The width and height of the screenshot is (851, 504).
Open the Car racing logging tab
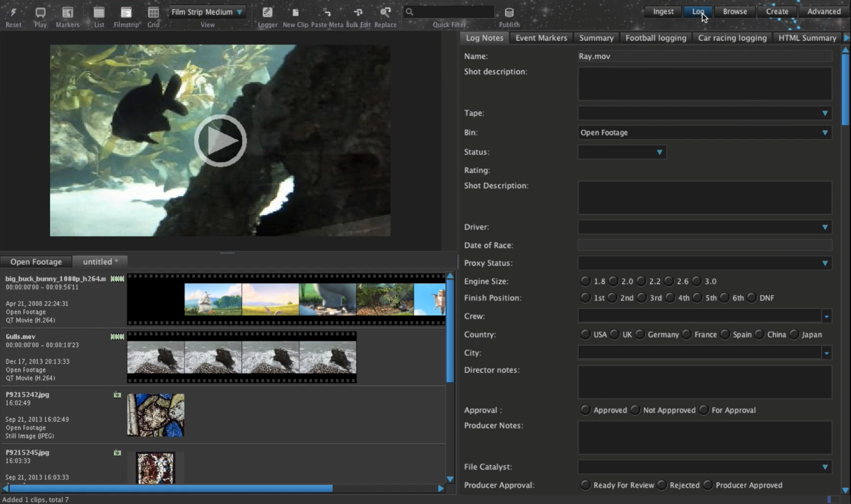click(732, 38)
